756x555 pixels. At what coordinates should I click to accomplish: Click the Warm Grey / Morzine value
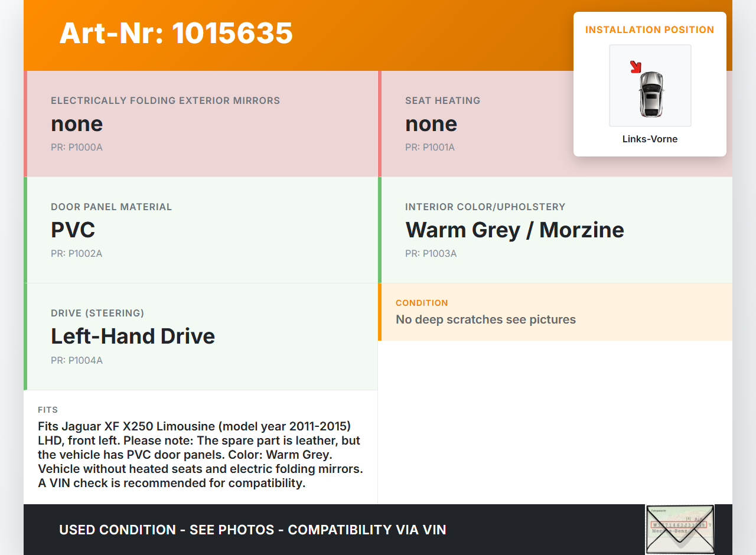(x=514, y=230)
